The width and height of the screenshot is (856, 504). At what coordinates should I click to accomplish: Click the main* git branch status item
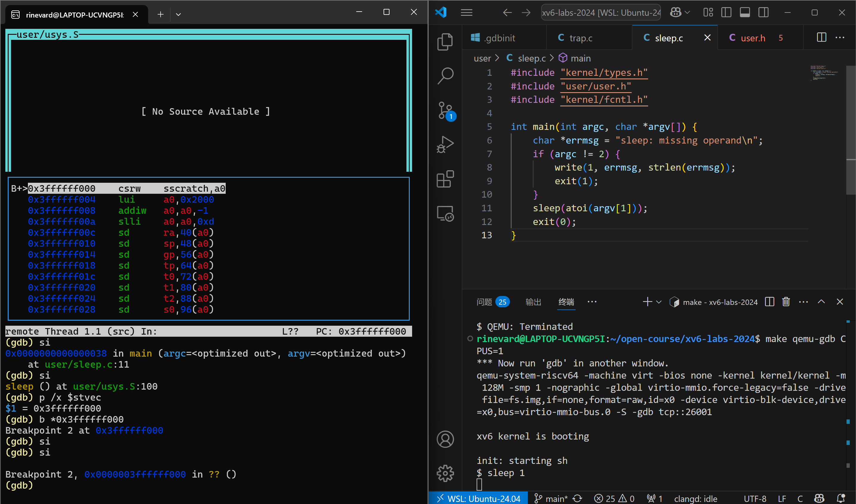coord(551,498)
